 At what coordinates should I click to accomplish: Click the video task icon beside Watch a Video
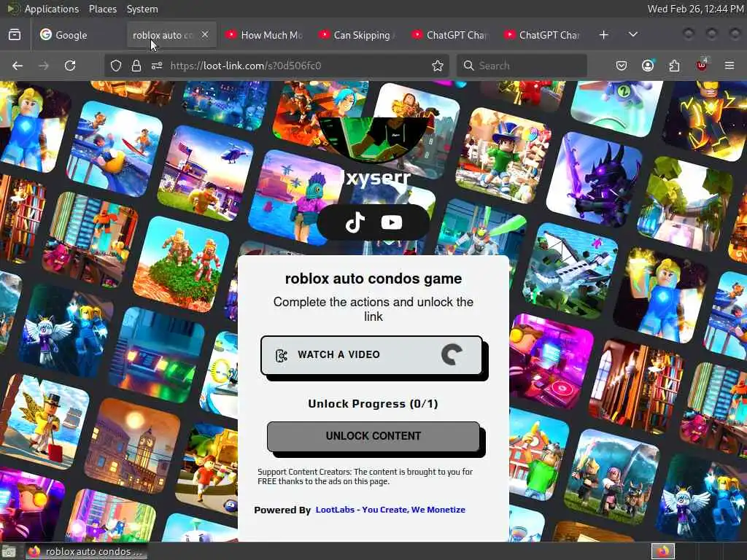(282, 355)
